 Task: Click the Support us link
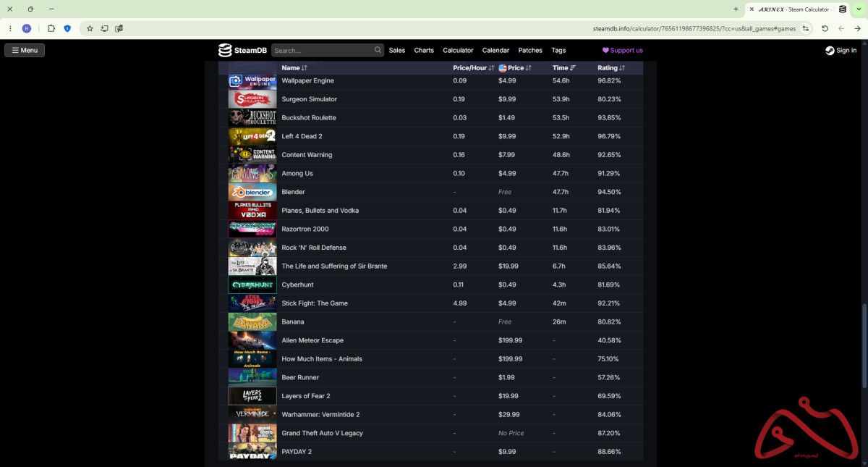coord(623,51)
